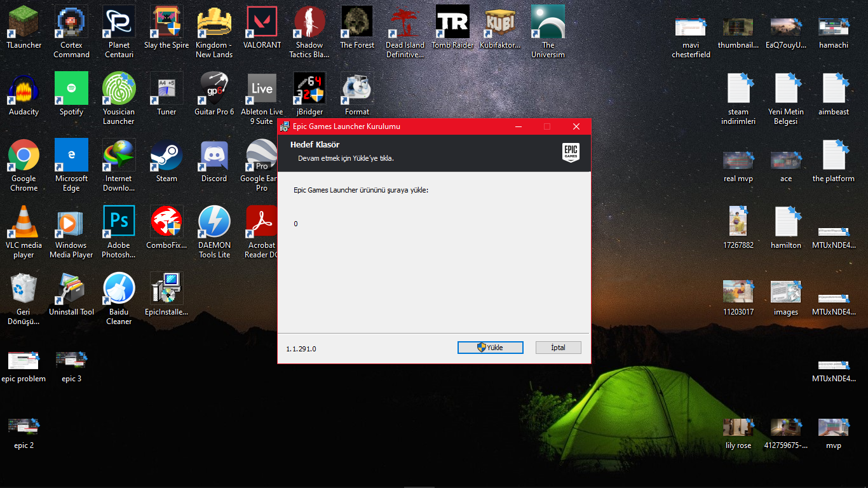Viewport: 868px width, 488px height.
Task: Select the 412759675 image file
Action: point(786,433)
